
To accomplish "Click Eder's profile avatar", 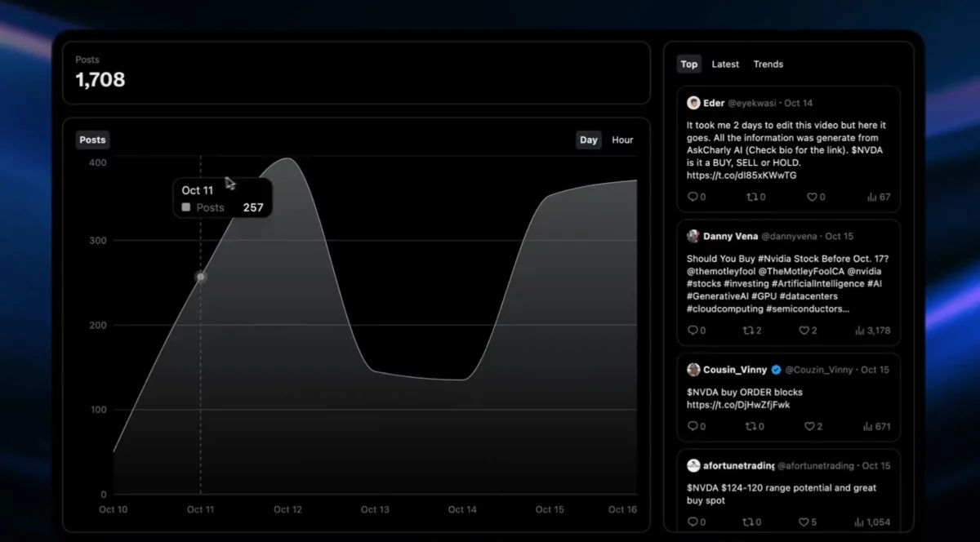I will click(693, 103).
